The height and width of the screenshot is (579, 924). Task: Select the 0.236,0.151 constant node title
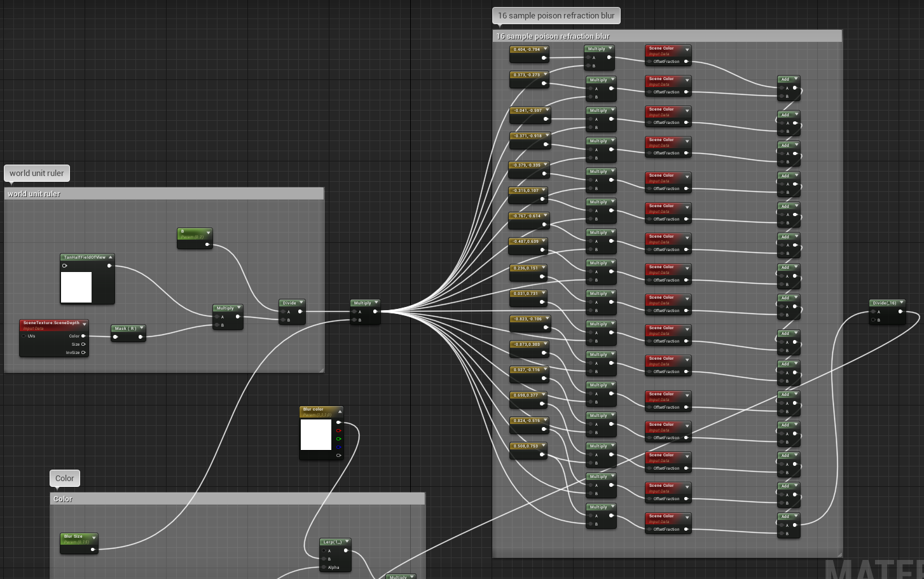click(526, 268)
